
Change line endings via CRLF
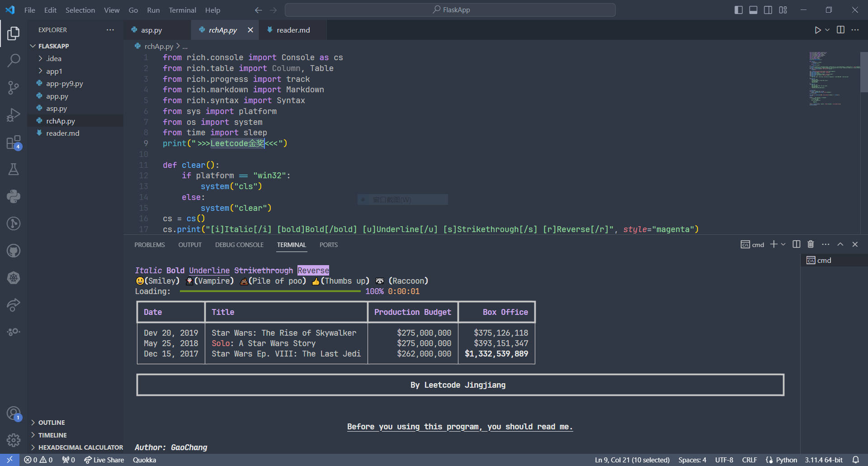click(x=750, y=460)
